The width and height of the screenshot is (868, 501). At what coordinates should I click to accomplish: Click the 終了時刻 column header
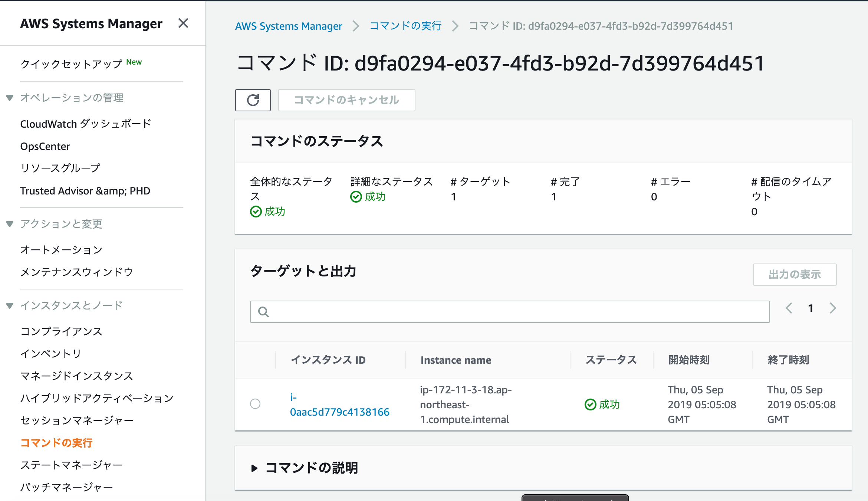click(x=788, y=360)
